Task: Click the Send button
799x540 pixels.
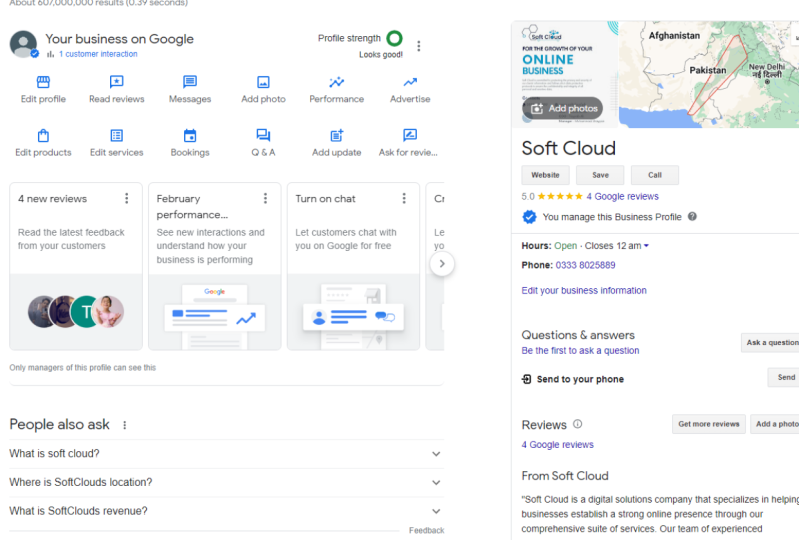Action: [785, 377]
